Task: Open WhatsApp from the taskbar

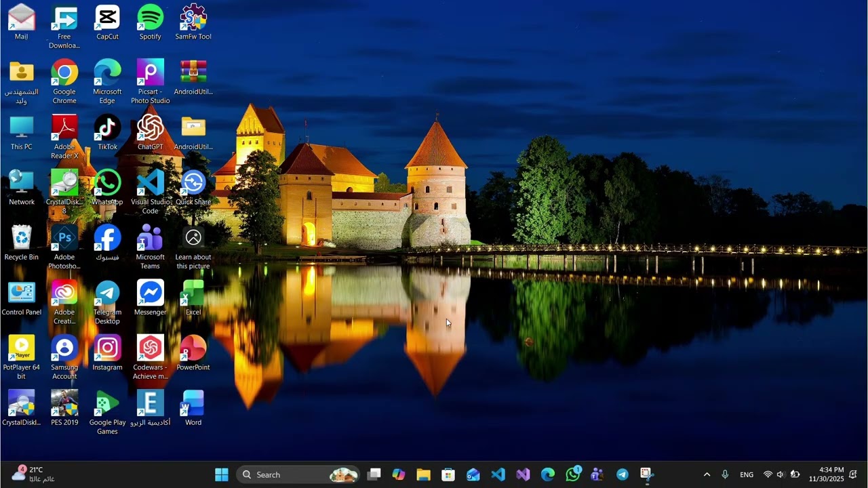Action: tap(573, 474)
